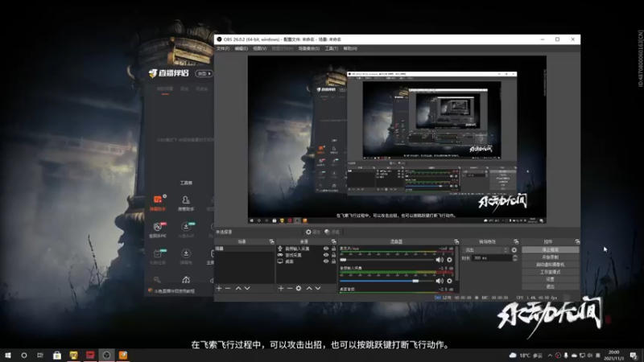Click the 启动虚拟摄像机 button
Viewport: 644px width, 362px height.
tap(551, 265)
